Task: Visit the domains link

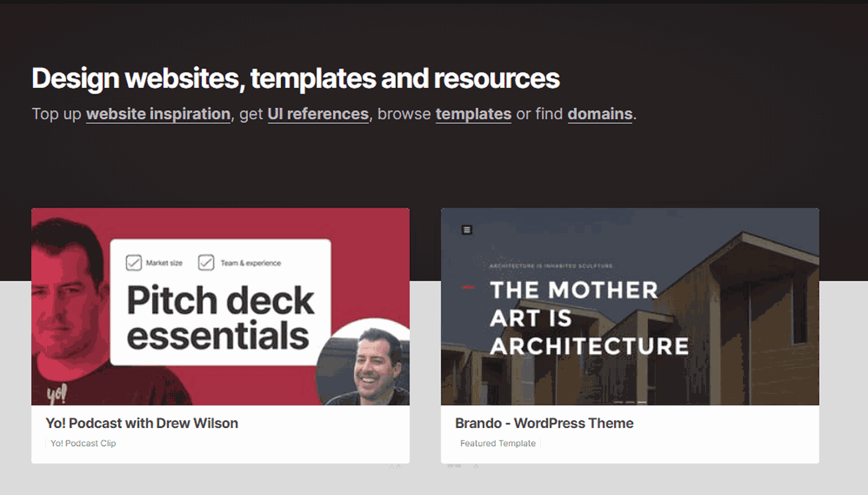Action: (600, 114)
